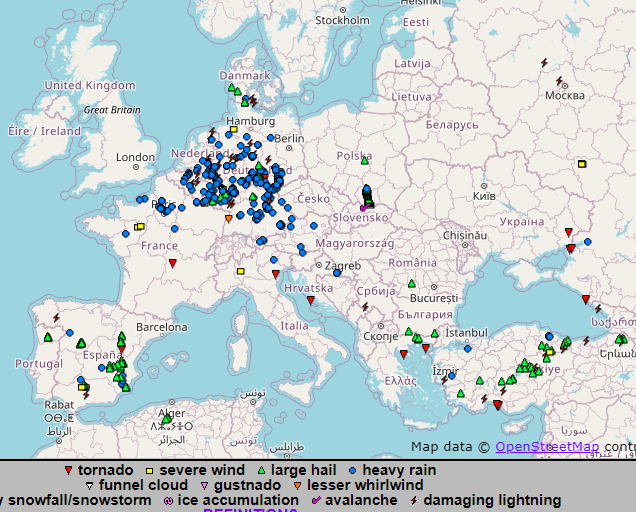Viewport: 636px width, 512px height.
Task: Click the northernmost green hail marker in Danmark
Action: (x=232, y=87)
